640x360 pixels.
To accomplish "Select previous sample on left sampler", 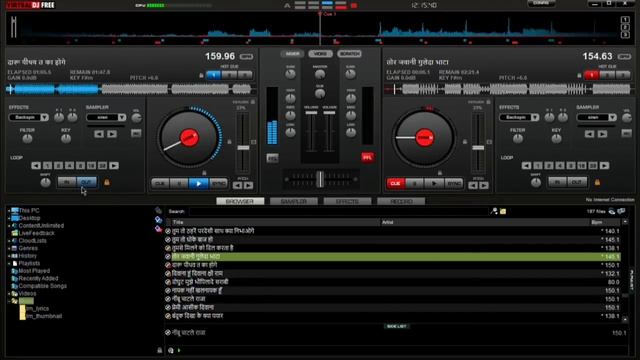I will coord(99,134).
